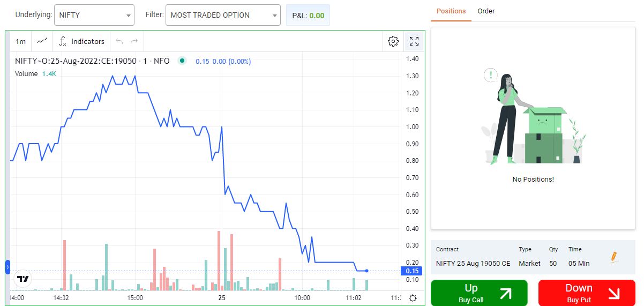Open Indicators menu
Viewport: 644px width, 306px height.
coord(82,41)
